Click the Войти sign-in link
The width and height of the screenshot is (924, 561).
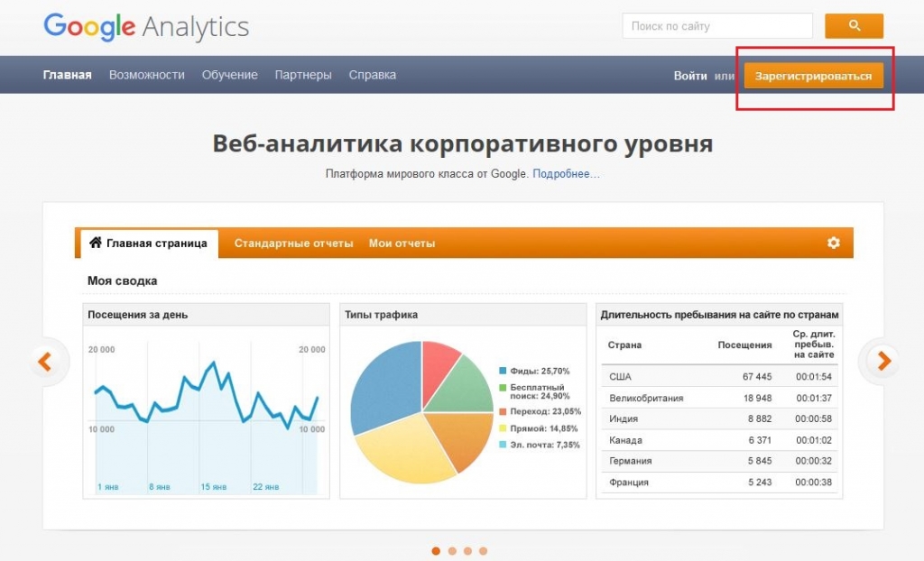(x=690, y=76)
